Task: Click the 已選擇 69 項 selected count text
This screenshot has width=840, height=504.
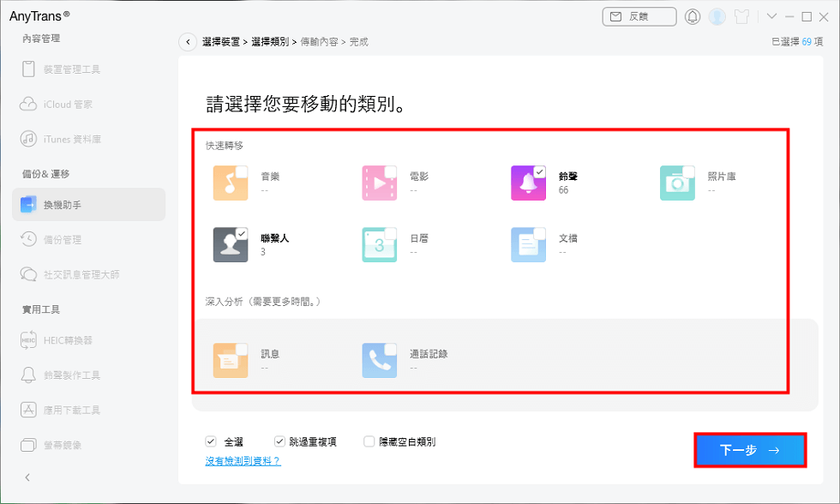Action: coord(797,42)
